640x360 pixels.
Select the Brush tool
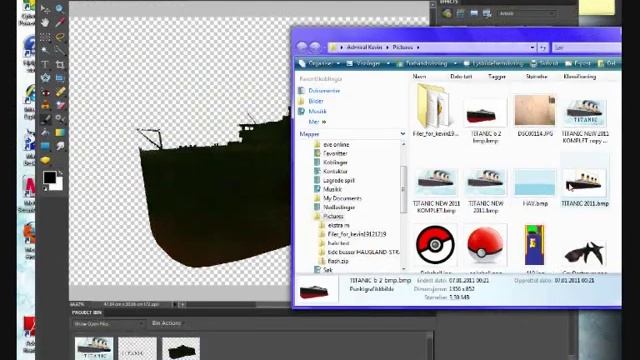click(x=45, y=119)
